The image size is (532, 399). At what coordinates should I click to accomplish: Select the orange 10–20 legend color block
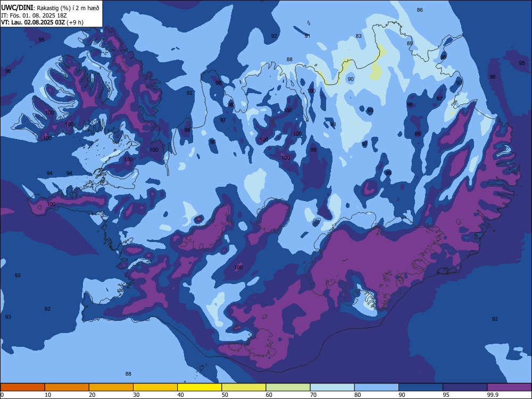(67, 387)
